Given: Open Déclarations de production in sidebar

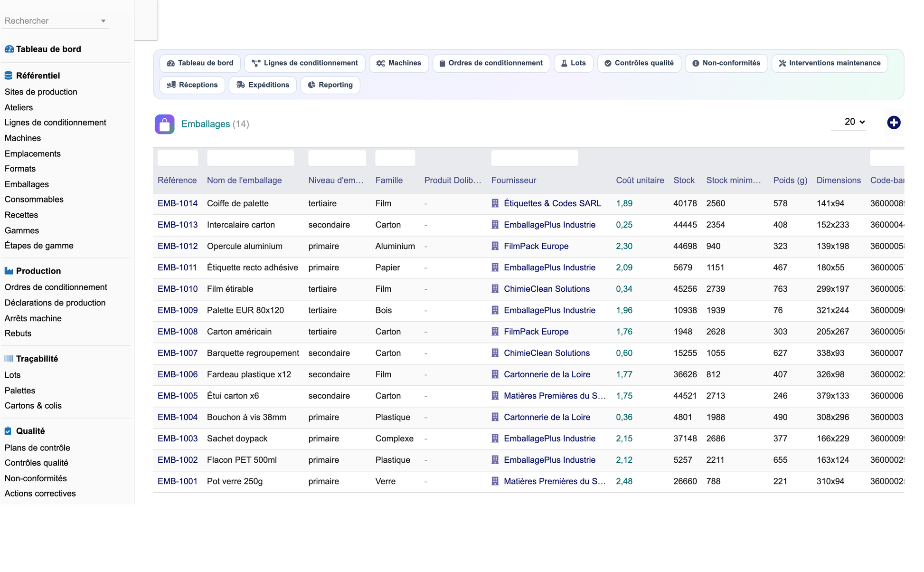Looking at the screenshot, I should (55, 303).
